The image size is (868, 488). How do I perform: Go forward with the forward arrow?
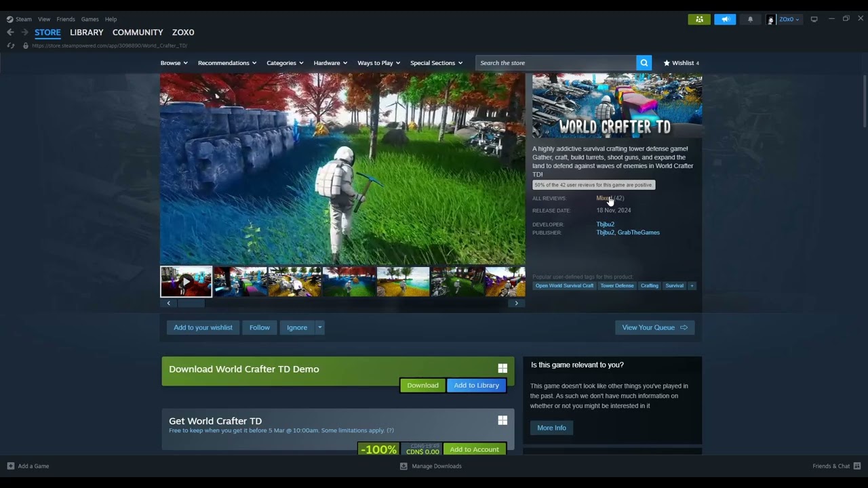(24, 32)
